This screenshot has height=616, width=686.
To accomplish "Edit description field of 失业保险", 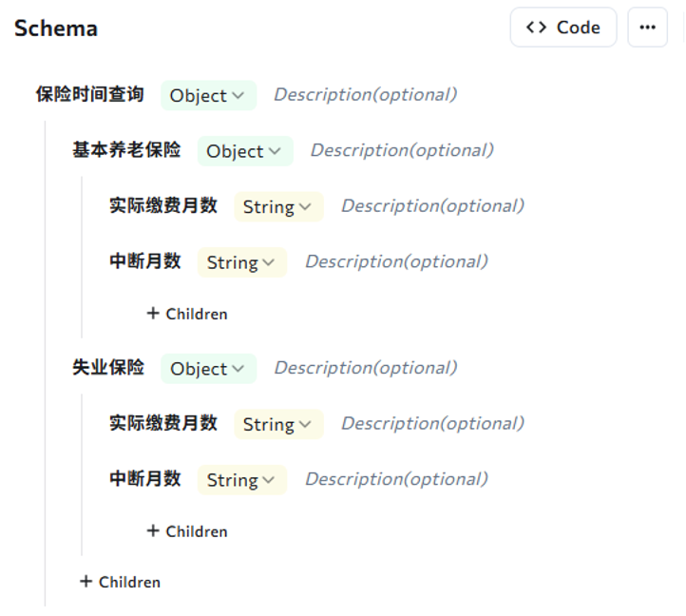I will (x=365, y=368).
